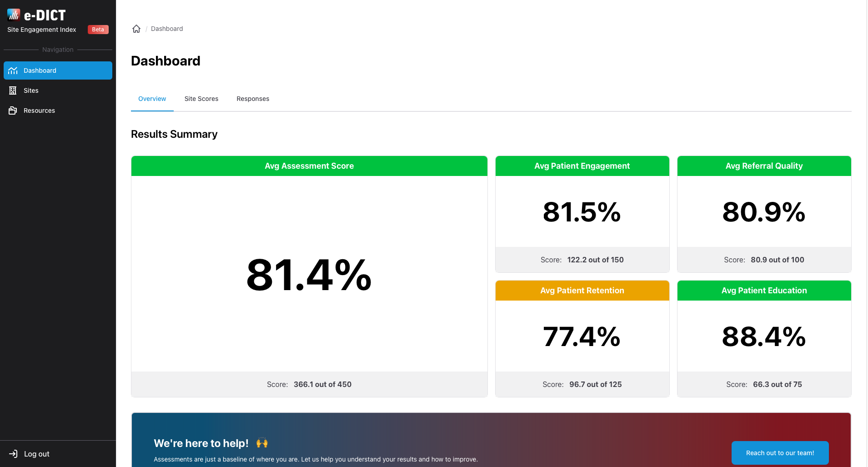Screen dimensions: 868x467
Task: Click the Avg Patient Engagement 81.5% value
Action: click(x=582, y=212)
